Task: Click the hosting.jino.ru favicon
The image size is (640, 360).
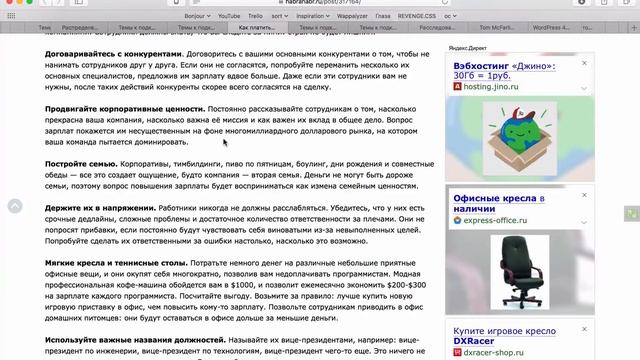Action: click(457, 87)
